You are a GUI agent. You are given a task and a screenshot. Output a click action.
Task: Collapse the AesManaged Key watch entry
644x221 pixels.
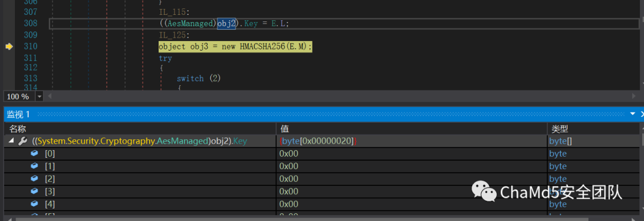pos(11,141)
